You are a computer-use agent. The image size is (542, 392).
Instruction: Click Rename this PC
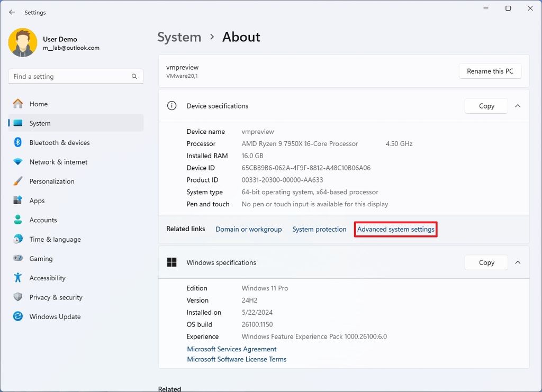tap(490, 71)
